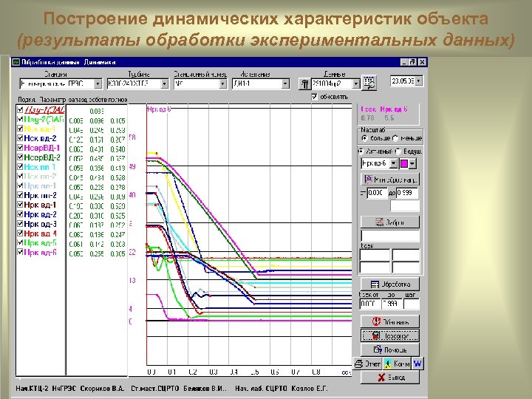
Task: Click the Скориков В.А. name in footer
Action: 102,389
